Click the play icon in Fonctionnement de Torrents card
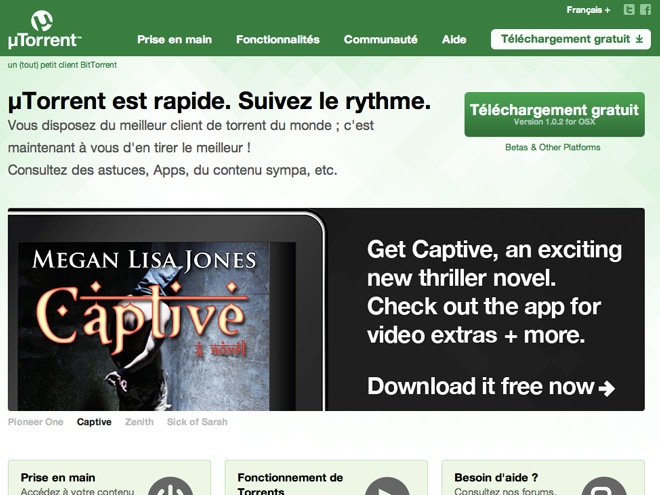Viewport: 660px width, 495px height. coord(387,486)
